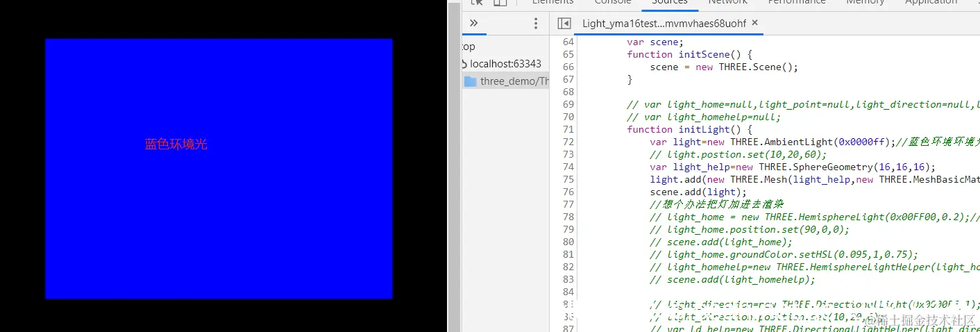980x332 pixels.
Task: Set a breakpoint on line number 72
Action: 568,142
